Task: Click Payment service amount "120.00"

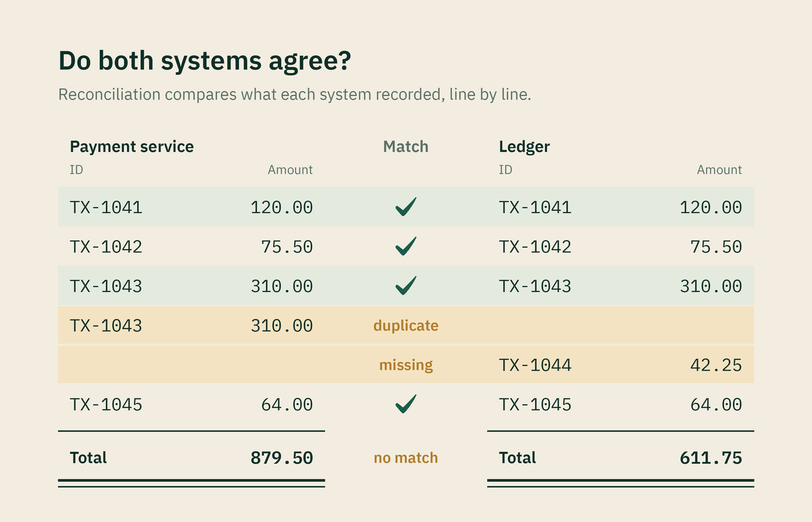Action: coord(282,207)
